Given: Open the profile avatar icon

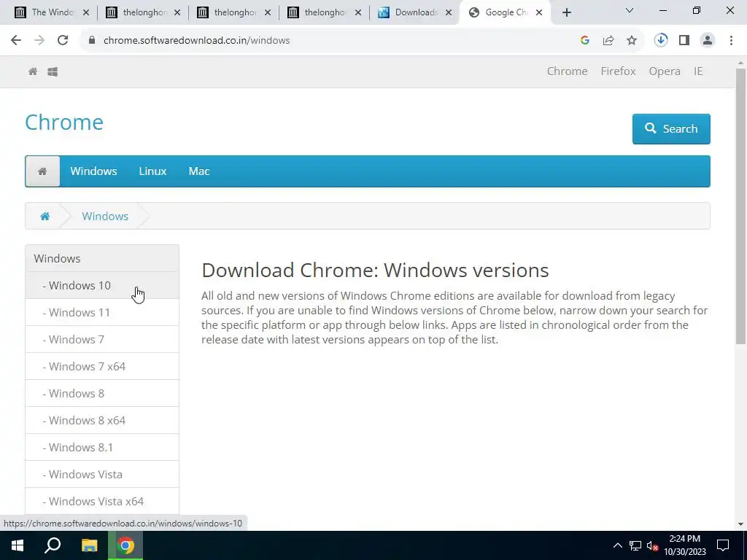Looking at the screenshot, I should (x=708, y=41).
